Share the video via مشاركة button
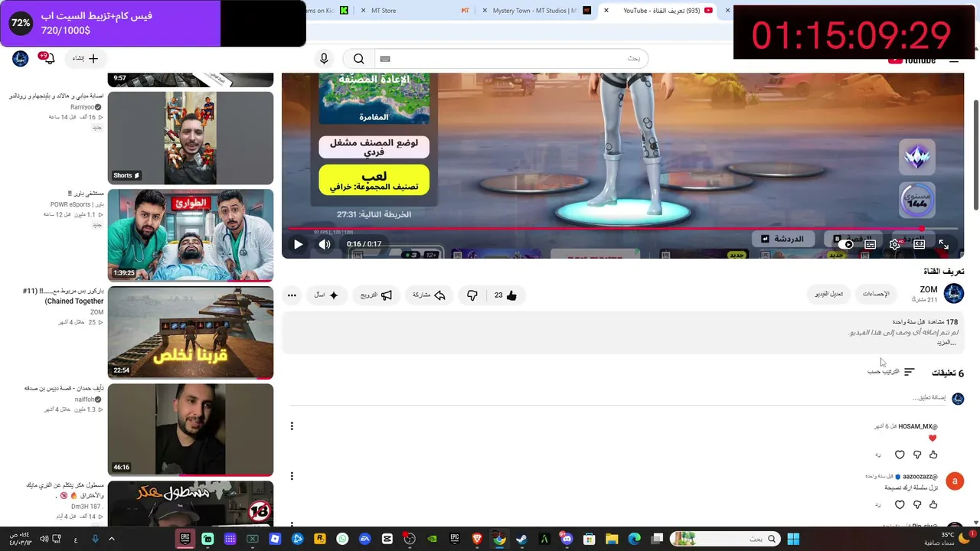The width and height of the screenshot is (980, 551). (x=430, y=295)
